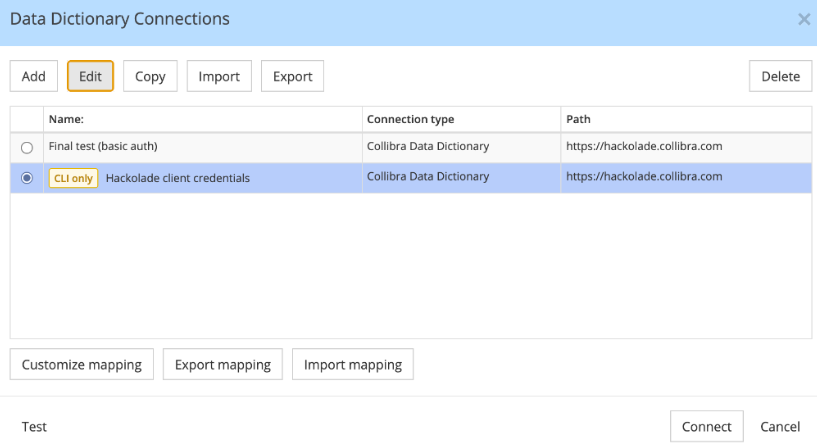The width and height of the screenshot is (817, 445).
Task: Delete the selected connection
Action: click(x=780, y=76)
